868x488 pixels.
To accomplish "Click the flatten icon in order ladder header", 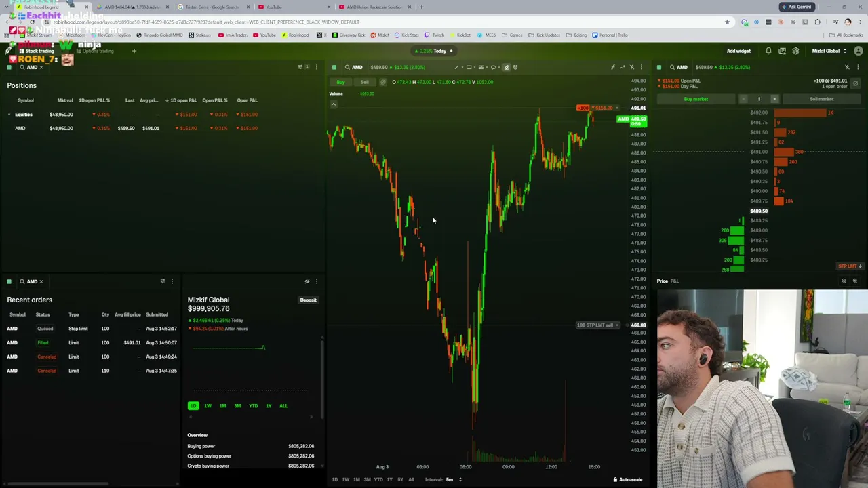I will (855, 83).
